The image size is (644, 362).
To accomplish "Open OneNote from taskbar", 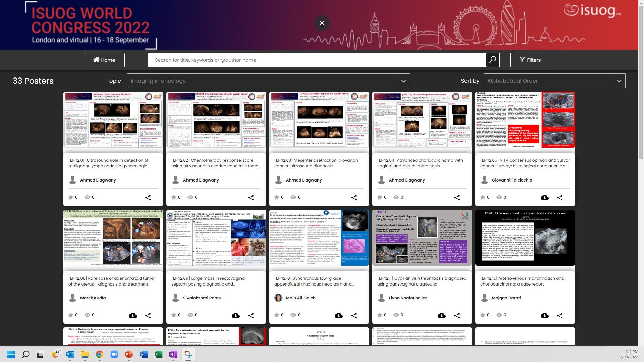I will click(x=173, y=354).
